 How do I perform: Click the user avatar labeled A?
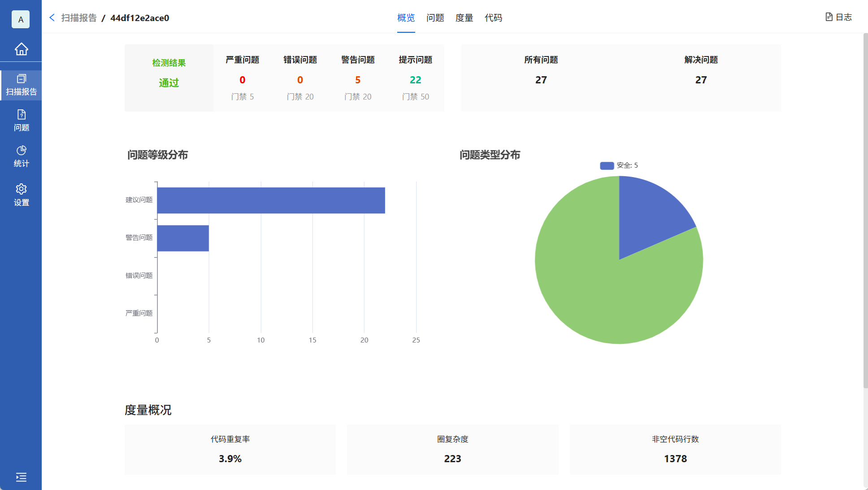point(20,19)
